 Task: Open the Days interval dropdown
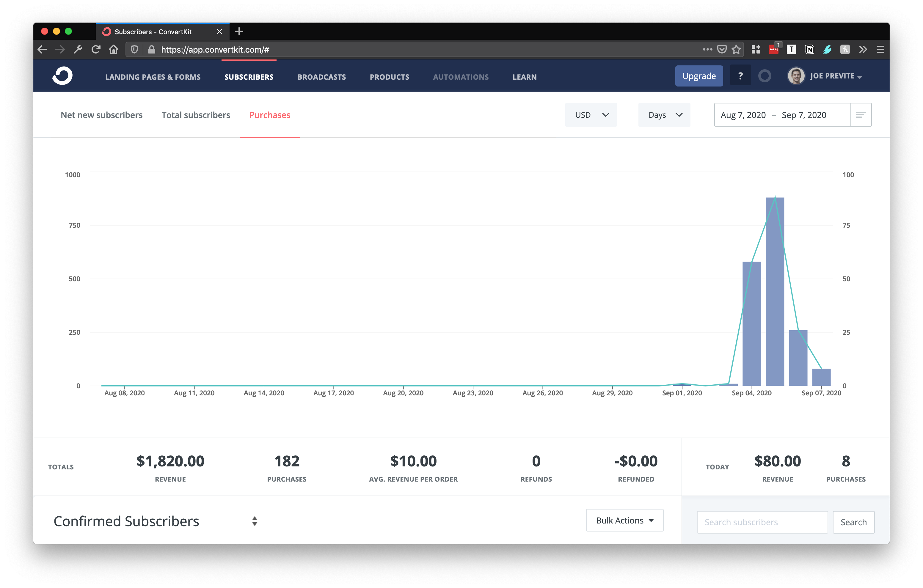pos(664,115)
